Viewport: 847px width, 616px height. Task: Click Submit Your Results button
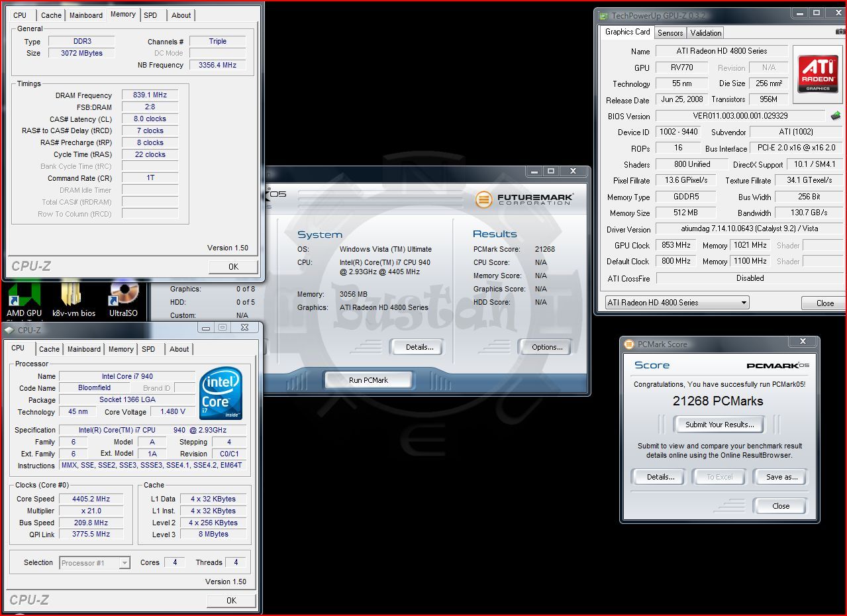click(719, 425)
